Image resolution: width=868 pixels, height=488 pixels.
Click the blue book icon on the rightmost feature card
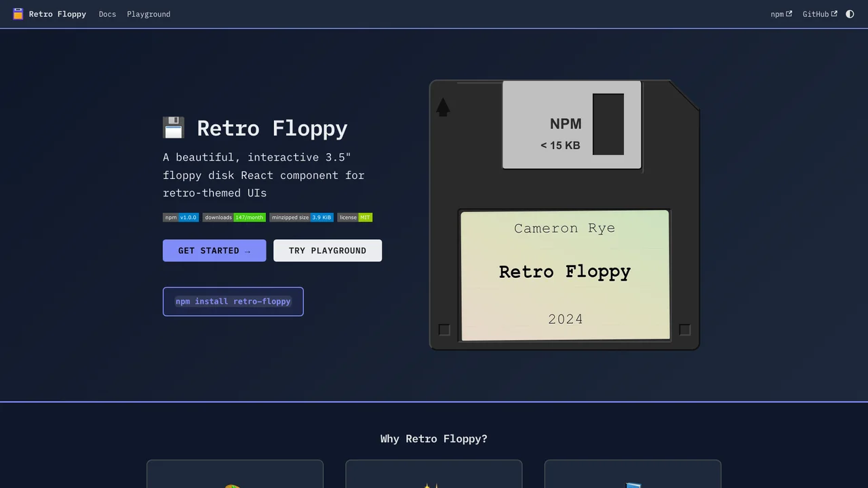(x=633, y=485)
